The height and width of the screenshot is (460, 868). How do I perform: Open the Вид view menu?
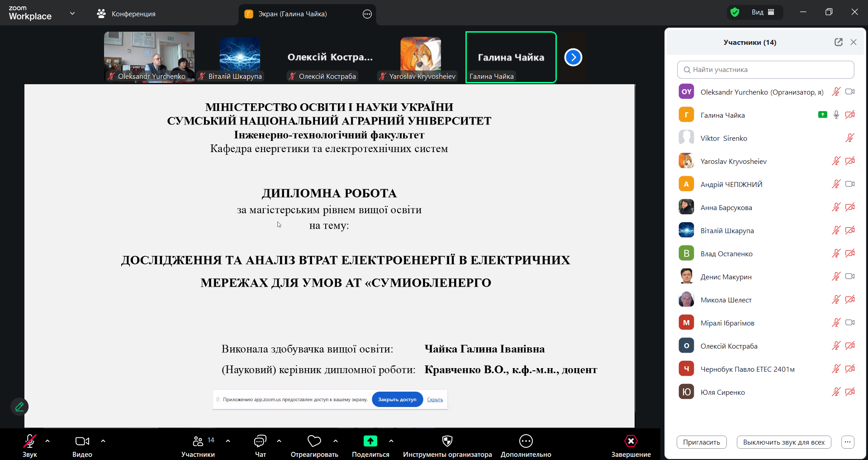coord(763,12)
